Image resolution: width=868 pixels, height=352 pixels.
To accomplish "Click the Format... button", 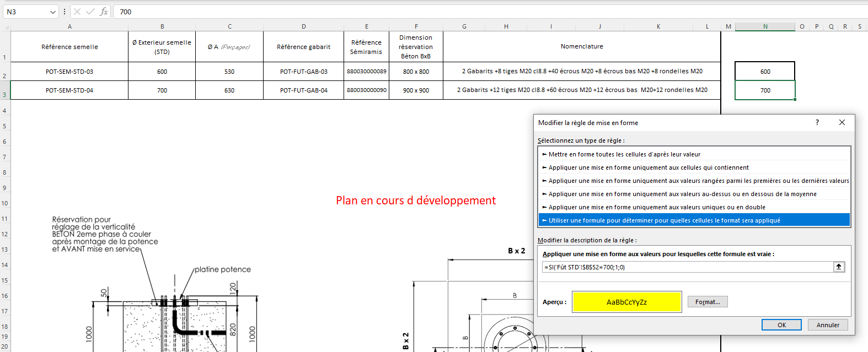I will tap(708, 302).
